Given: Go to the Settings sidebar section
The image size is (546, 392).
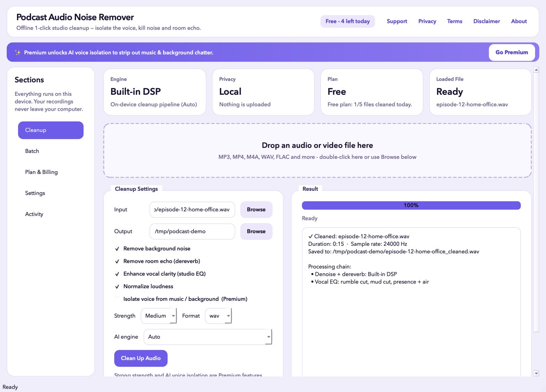Looking at the screenshot, I should (51, 193).
